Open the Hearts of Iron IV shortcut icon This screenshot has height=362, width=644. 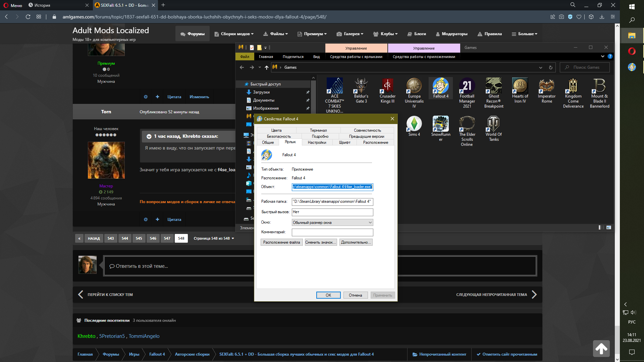click(x=520, y=86)
